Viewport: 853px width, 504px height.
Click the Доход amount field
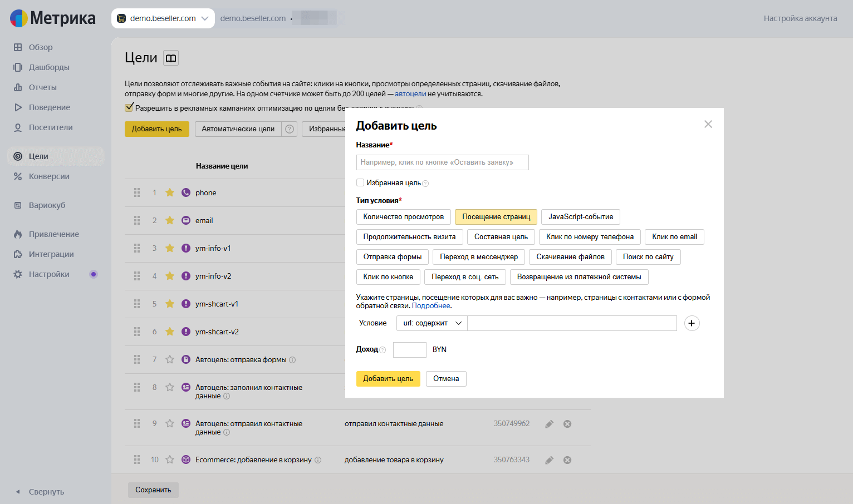[x=409, y=350]
